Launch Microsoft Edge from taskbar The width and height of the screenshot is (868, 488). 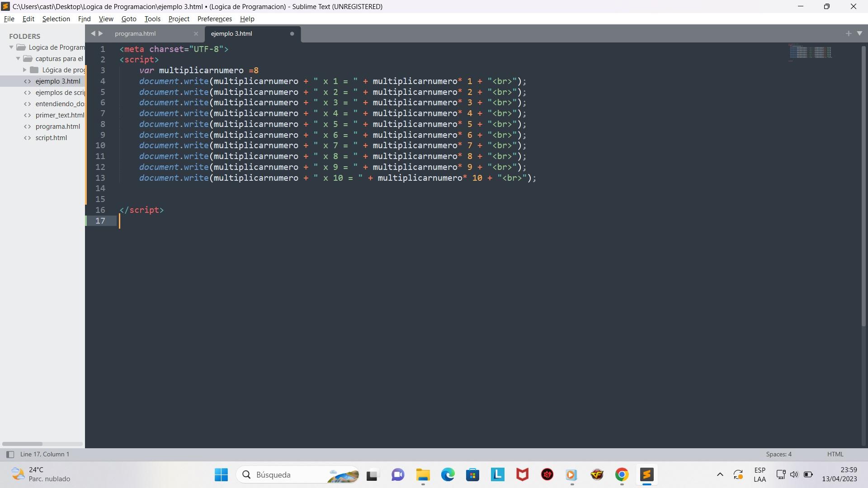click(x=448, y=475)
